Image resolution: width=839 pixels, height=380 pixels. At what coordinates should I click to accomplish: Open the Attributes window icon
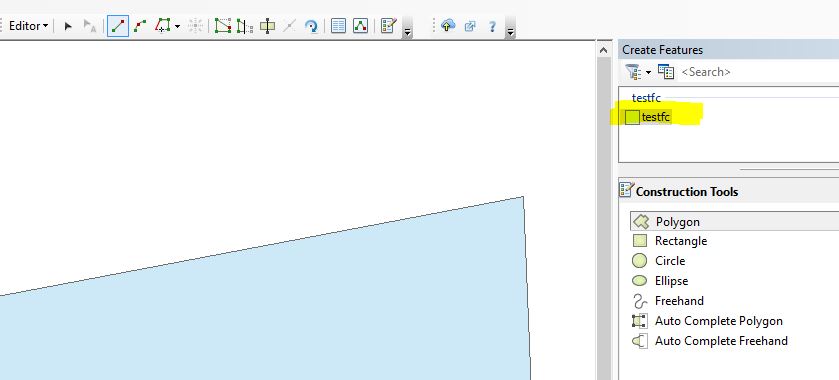coord(338,26)
